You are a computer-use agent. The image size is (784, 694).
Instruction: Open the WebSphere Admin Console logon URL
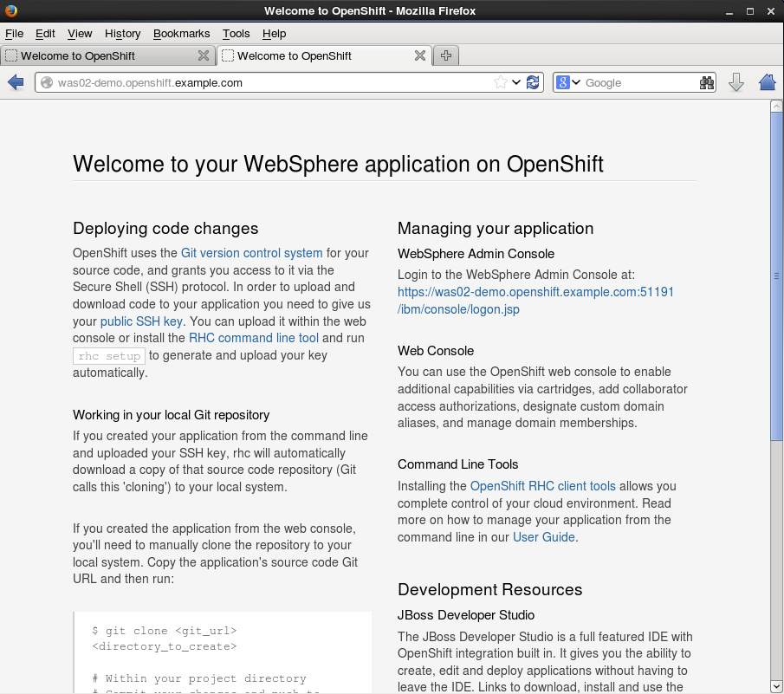[535, 301]
